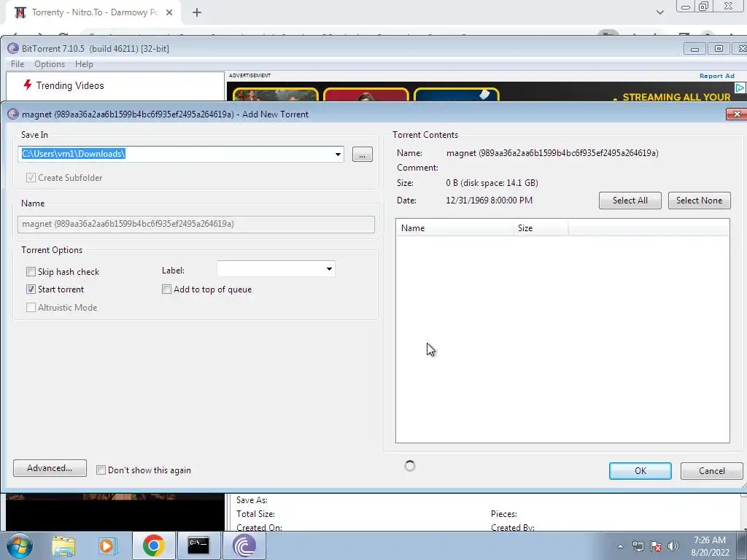
Task: Click Report Ad link in BitTorrent
Action: 716,76
